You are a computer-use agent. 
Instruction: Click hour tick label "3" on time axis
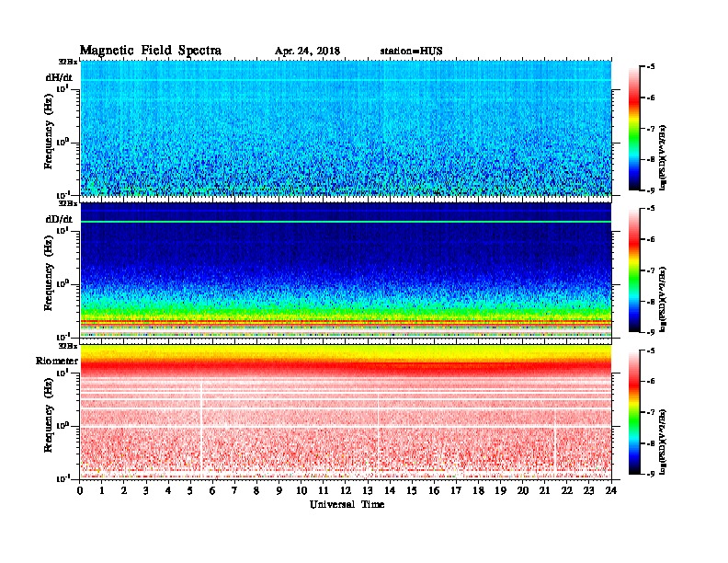146,490
